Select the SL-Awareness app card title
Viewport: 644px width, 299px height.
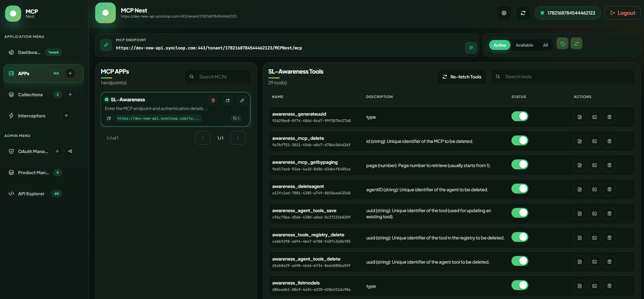point(128,100)
